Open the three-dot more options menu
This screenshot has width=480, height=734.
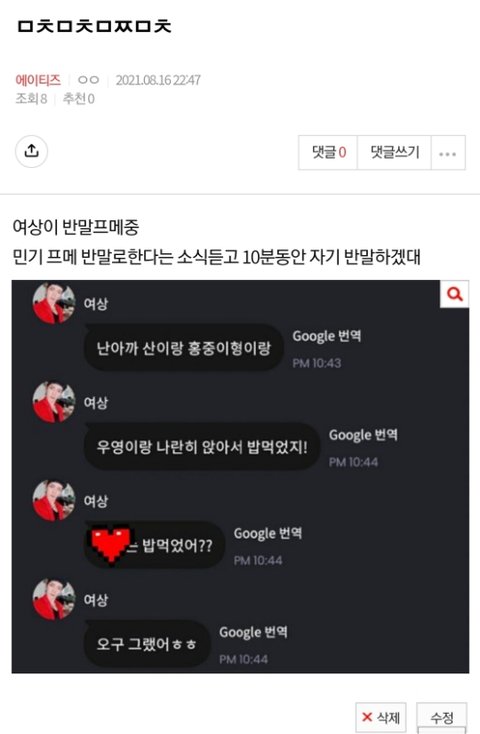[x=448, y=153]
